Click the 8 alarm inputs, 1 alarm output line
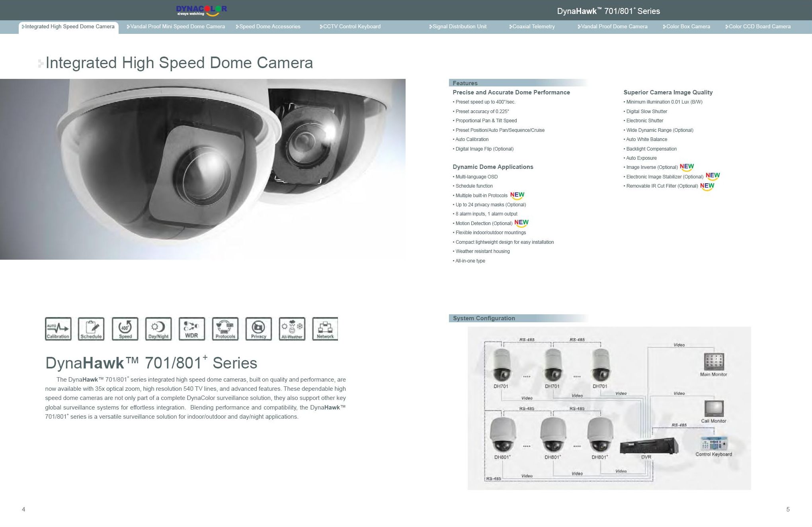 pos(485,214)
